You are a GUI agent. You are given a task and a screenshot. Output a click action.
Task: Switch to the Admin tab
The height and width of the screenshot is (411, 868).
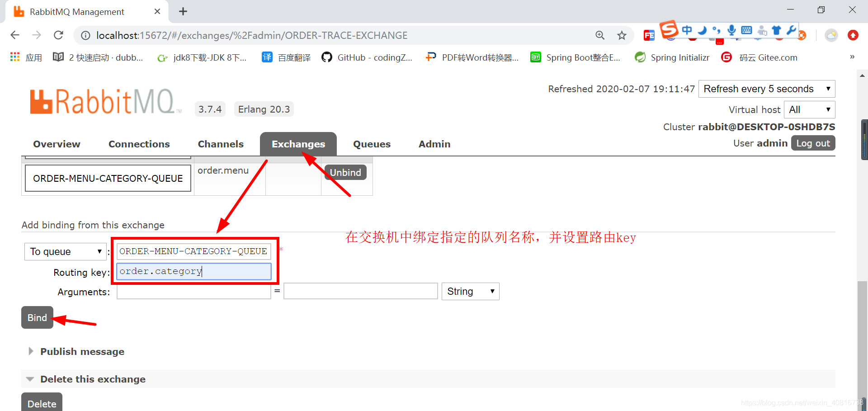coord(434,144)
